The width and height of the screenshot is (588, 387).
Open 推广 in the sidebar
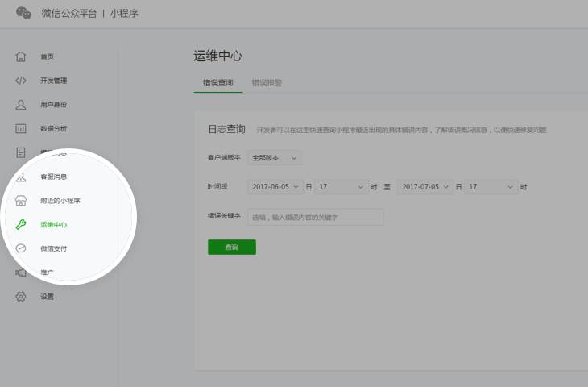(47, 273)
